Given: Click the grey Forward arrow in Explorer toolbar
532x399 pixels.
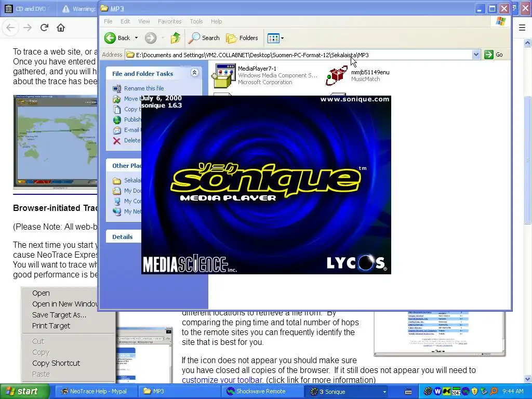Looking at the screenshot, I should tap(151, 37).
